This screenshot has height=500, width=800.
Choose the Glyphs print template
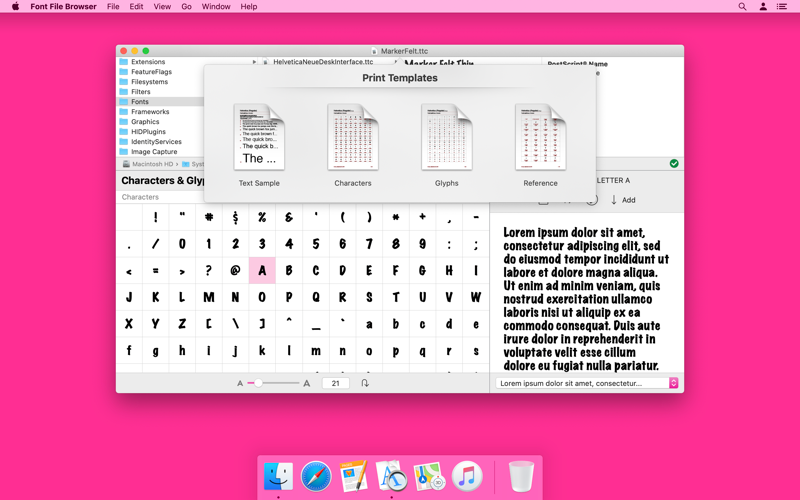pyautogui.click(x=446, y=144)
